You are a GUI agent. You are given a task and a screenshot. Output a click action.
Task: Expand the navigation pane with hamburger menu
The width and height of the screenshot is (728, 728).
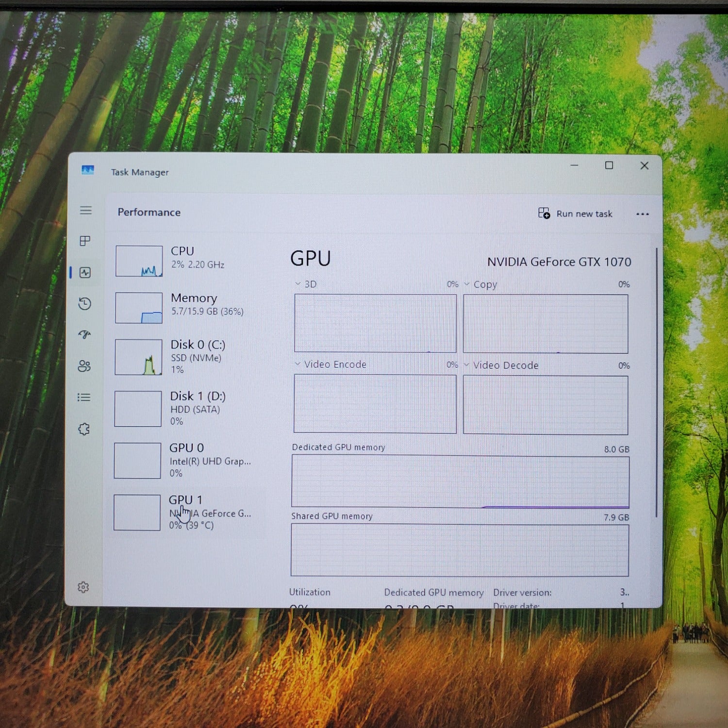coord(86,211)
